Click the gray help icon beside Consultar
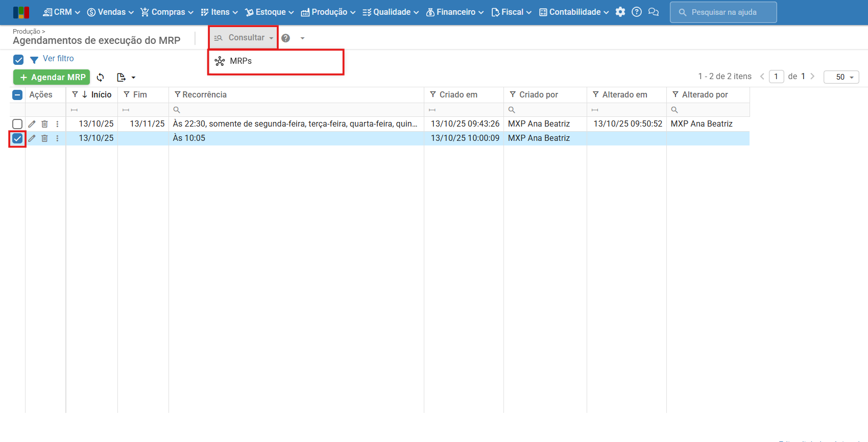 click(x=286, y=38)
